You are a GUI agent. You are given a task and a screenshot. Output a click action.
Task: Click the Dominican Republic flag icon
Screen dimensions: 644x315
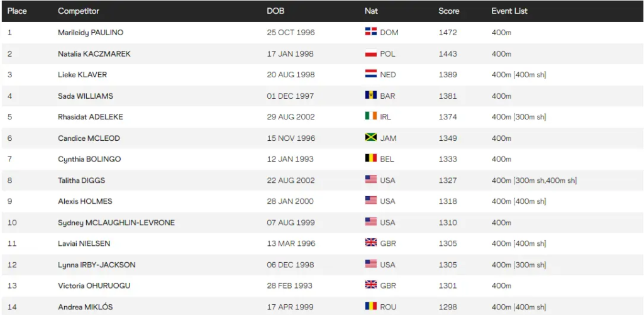click(x=371, y=32)
